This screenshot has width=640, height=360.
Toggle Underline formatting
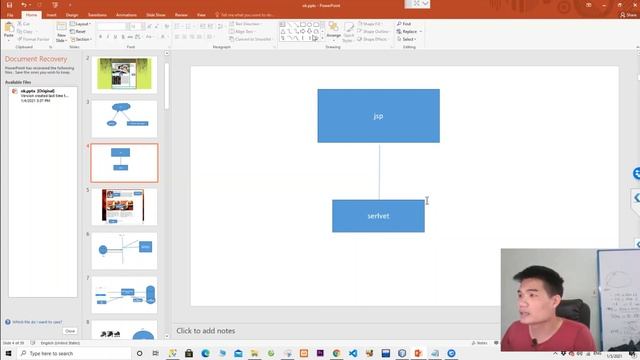coord(116,37)
